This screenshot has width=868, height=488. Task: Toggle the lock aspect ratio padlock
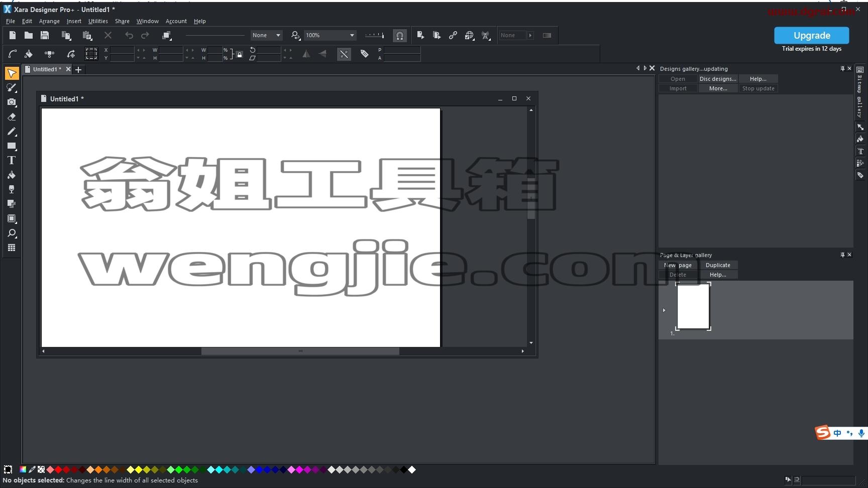(240, 54)
